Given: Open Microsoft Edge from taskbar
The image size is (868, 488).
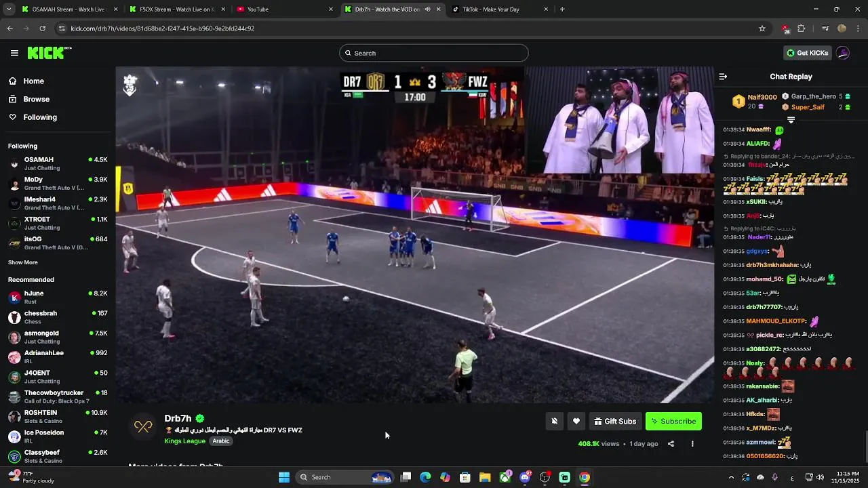Looking at the screenshot, I should click(x=425, y=477).
